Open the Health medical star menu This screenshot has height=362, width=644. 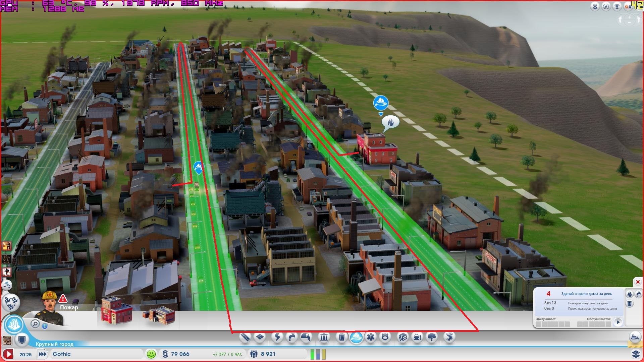point(371,337)
